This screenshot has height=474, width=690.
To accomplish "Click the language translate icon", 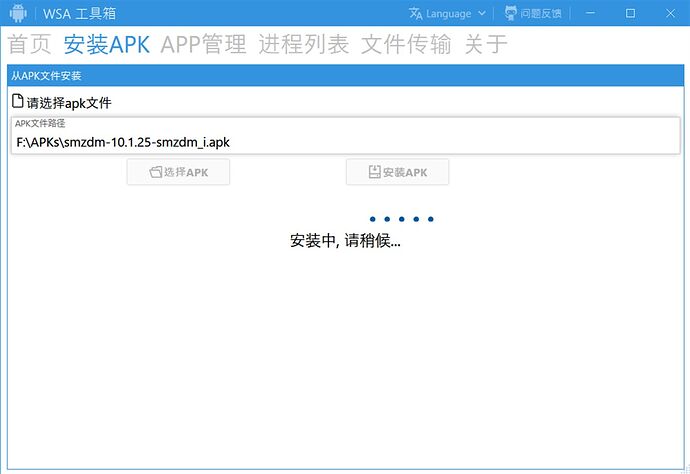I will (415, 13).
